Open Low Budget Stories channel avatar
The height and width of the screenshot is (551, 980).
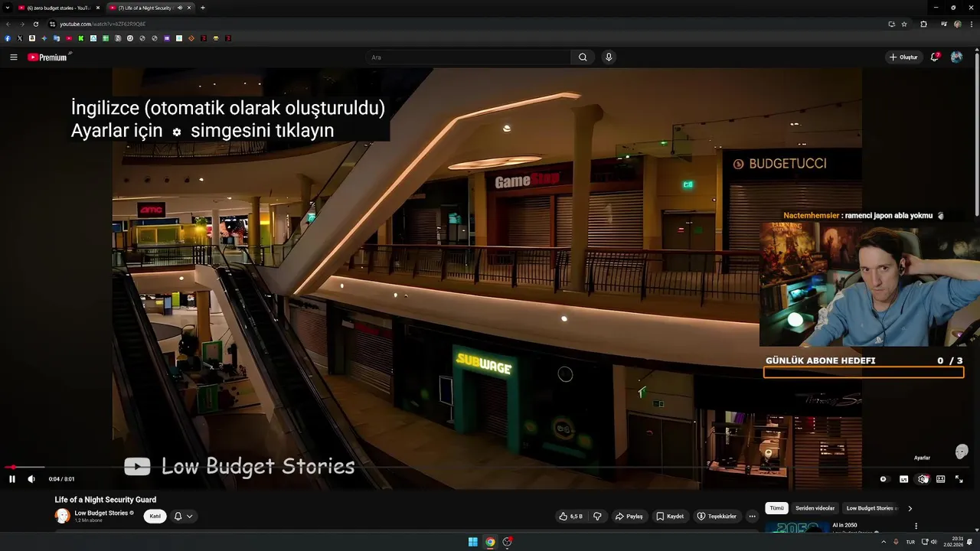coord(62,516)
